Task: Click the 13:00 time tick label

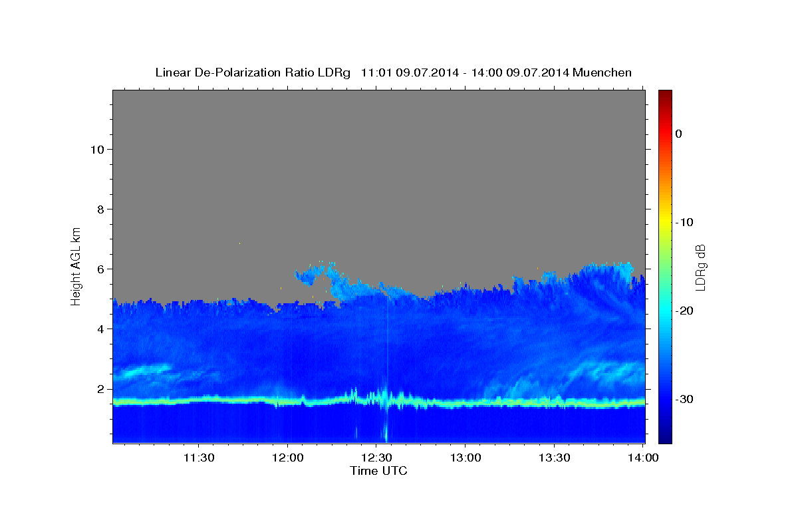Action: [465, 458]
